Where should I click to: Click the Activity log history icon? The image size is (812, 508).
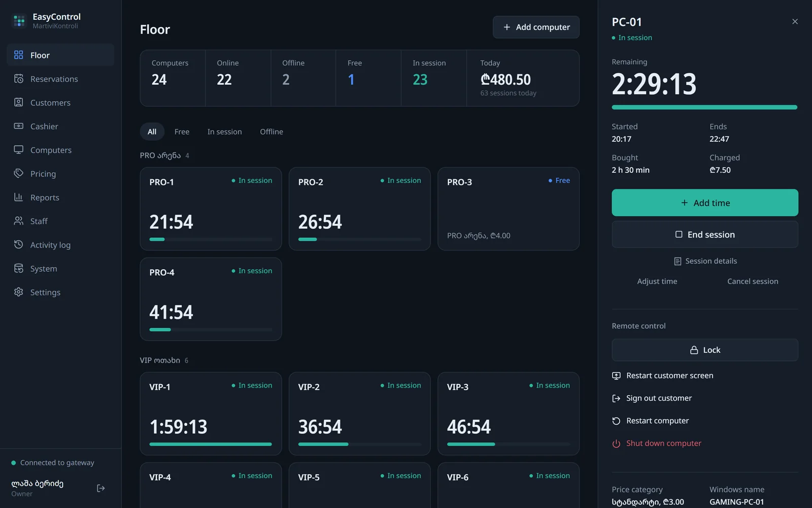pyautogui.click(x=19, y=244)
